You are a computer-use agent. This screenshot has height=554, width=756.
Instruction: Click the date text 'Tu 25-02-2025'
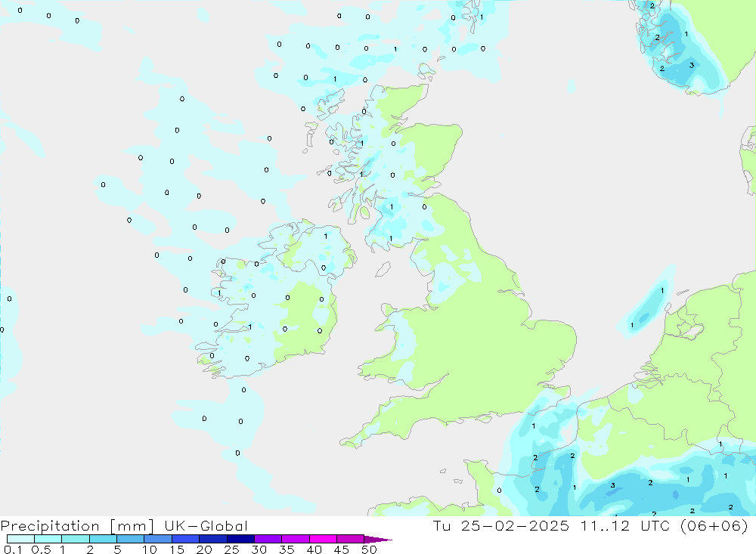point(501,525)
